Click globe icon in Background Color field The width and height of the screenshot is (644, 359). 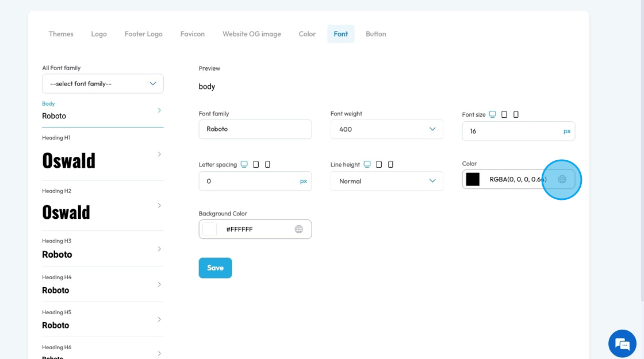point(298,229)
